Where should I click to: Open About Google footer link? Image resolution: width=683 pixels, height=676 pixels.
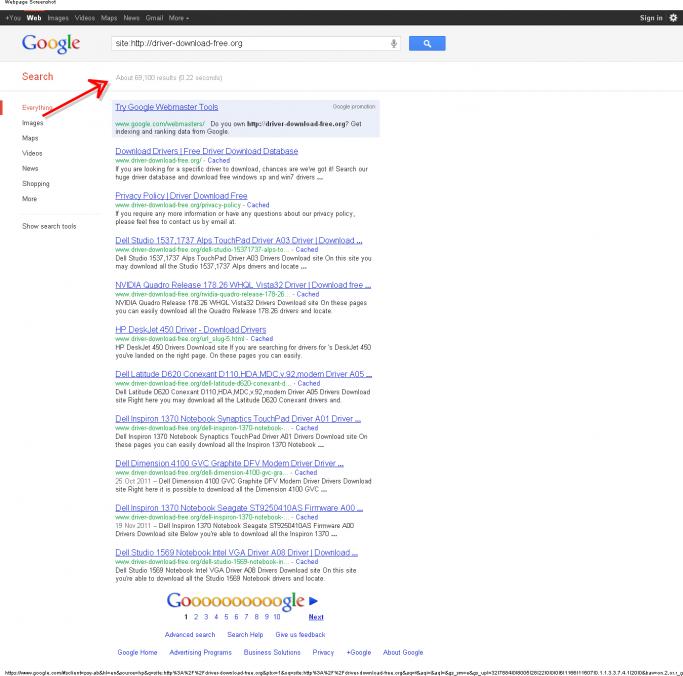pos(403,652)
